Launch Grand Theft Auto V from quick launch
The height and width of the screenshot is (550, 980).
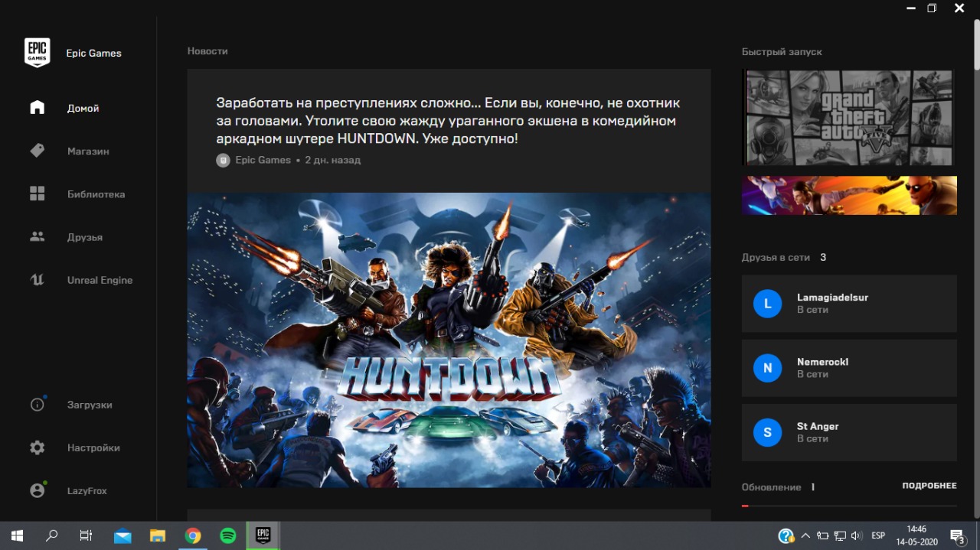pyautogui.click(x=849, y=117)
